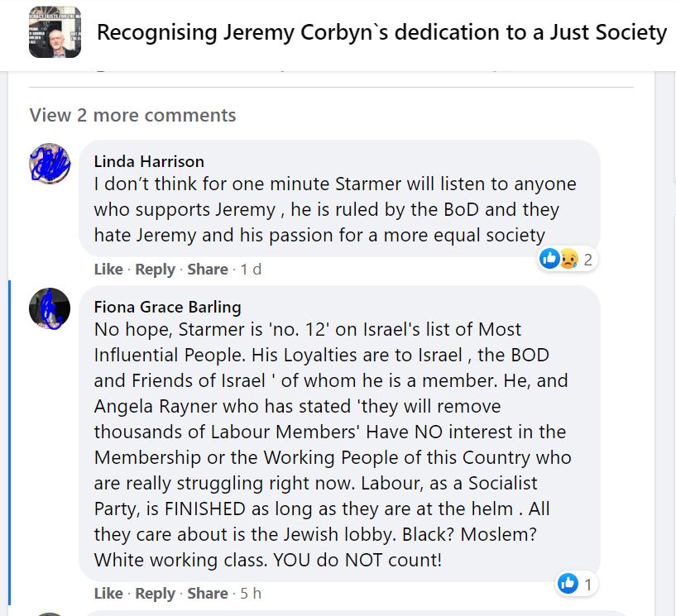Open the Recognising Jeremy Corbyn group title
The width and height of the screenshot is (676, 616).
click(x=381, y=32)
